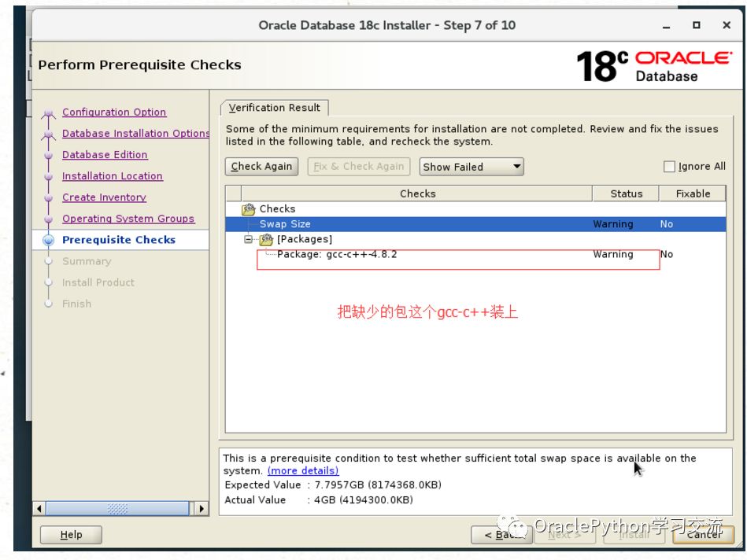
Task: Click the Configuration Option step marker icon
Action: tap(48, 113)
